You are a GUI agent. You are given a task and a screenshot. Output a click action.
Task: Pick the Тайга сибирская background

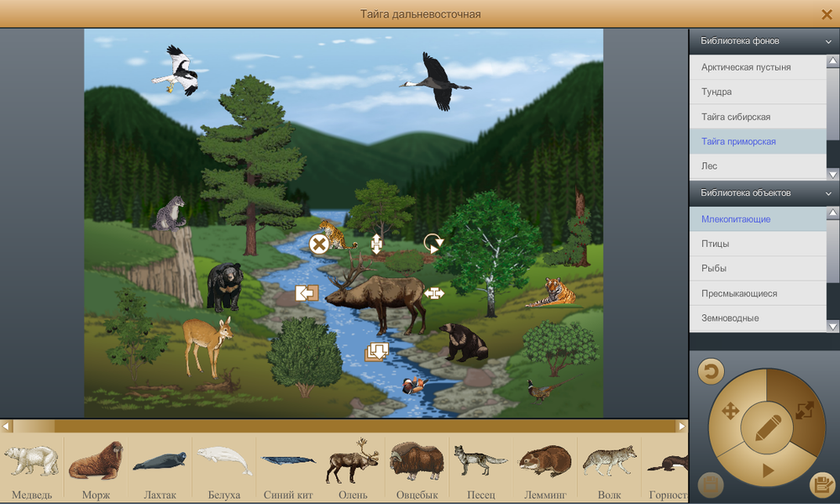736,117
